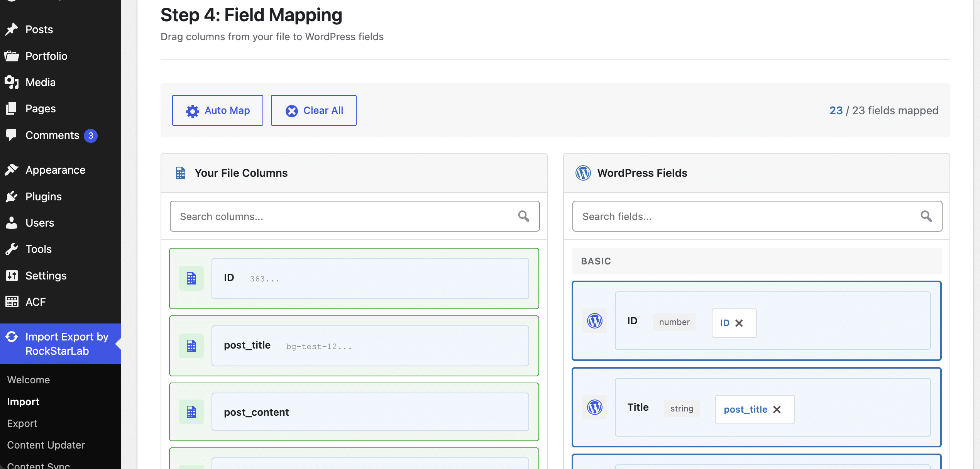Viewport: 980px width, 469px height.
Task: Click the Pages icon in sidebar
Action: (x=12, y=108)
